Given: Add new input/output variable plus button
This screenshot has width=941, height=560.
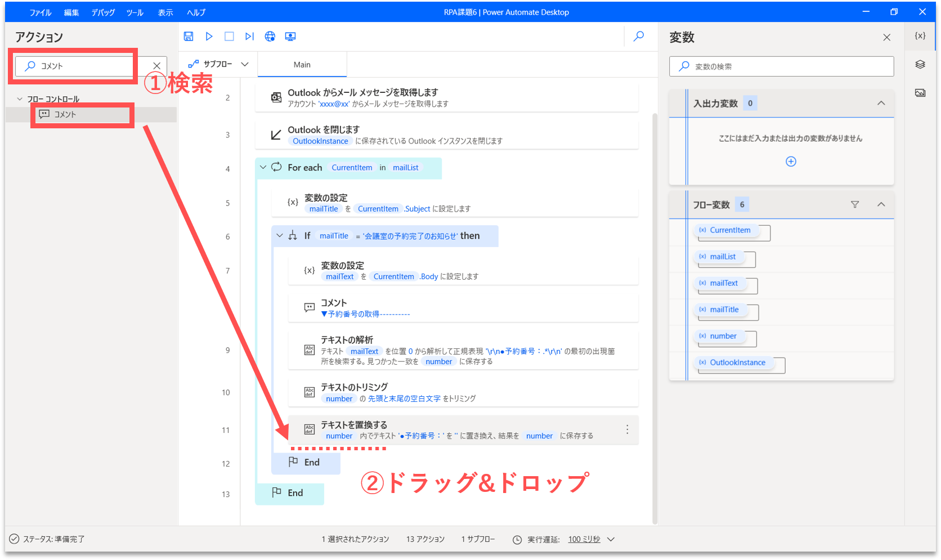Looking at the screenshot, I should click(x=791, y=162).
